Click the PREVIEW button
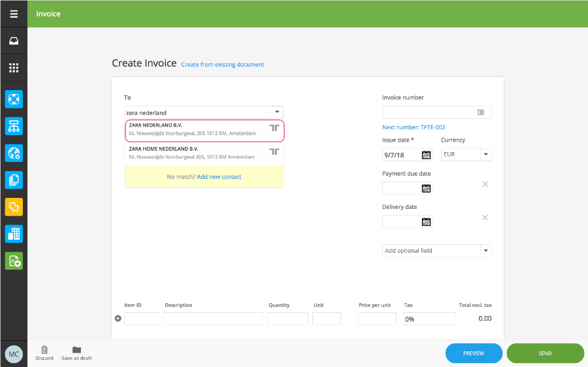The width and height of the screenshot is (588, 367). click(474, 353)
